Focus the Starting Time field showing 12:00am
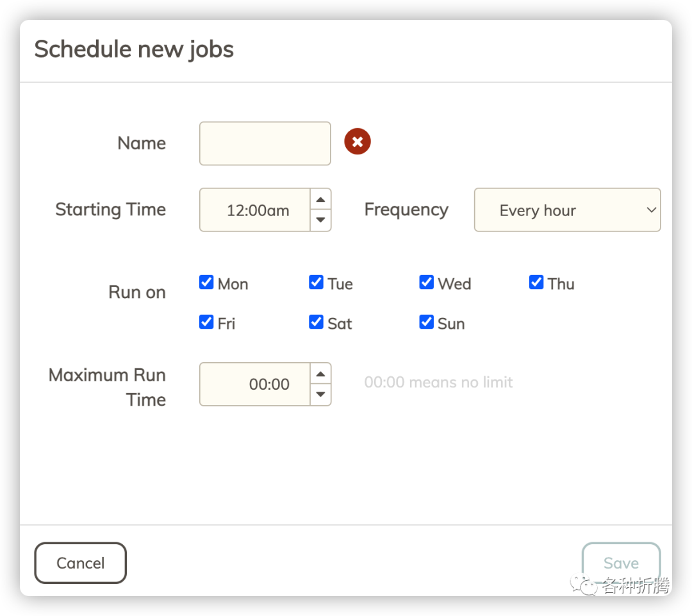 tap(256, 210)
